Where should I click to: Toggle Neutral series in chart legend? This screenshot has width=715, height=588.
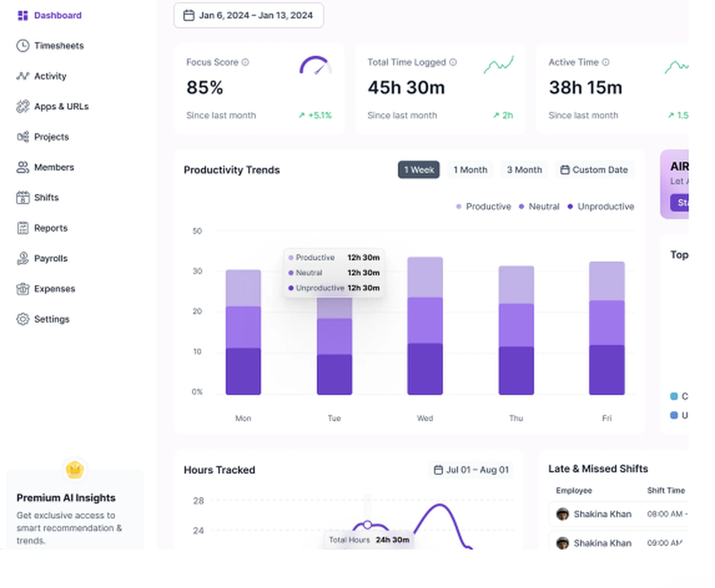tap(539, 206)
